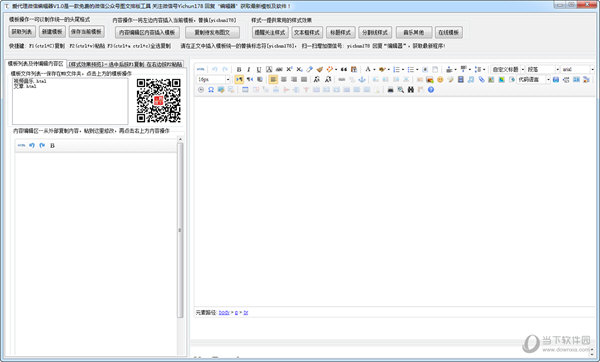
Task: Click the 提醒关注样式 button
Action: pos(270,33)
